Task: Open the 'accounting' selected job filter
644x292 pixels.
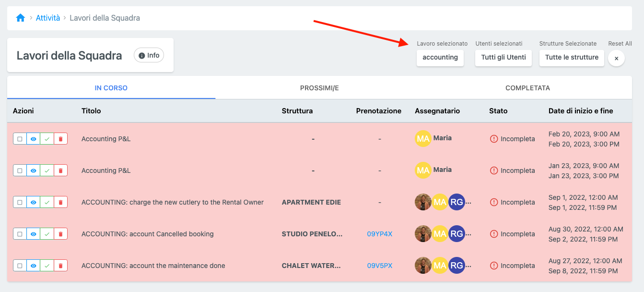Action: tap(440, 58)
